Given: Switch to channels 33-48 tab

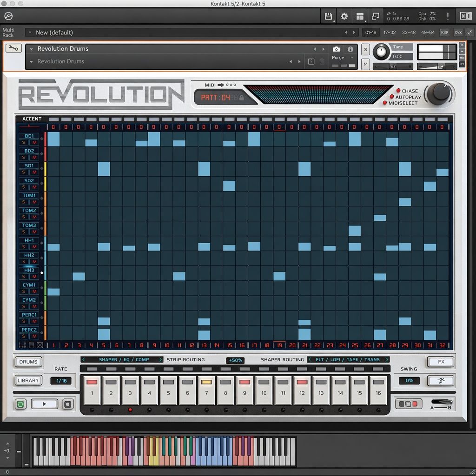Looking at the screenshot, I should (409, 32).
